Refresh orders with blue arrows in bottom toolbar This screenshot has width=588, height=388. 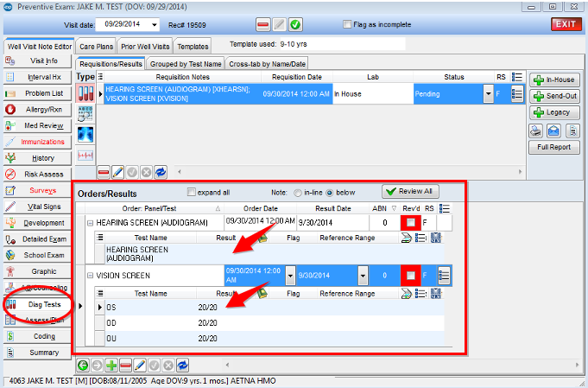pyautogui.click(x=183, y=366)
